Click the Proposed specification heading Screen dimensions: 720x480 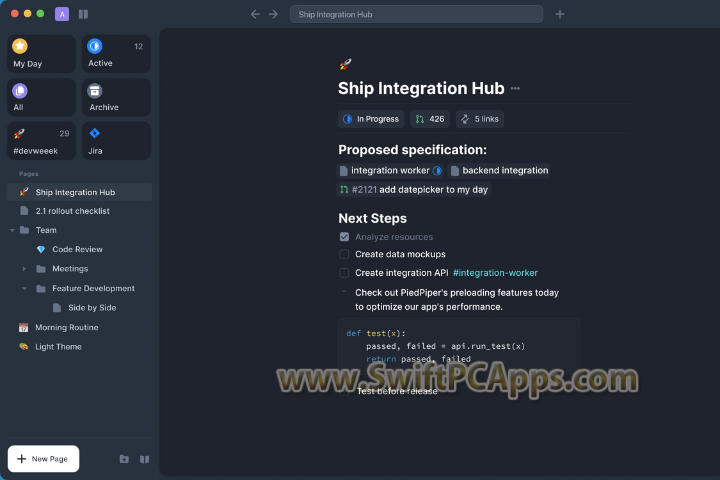coord(412,150)
